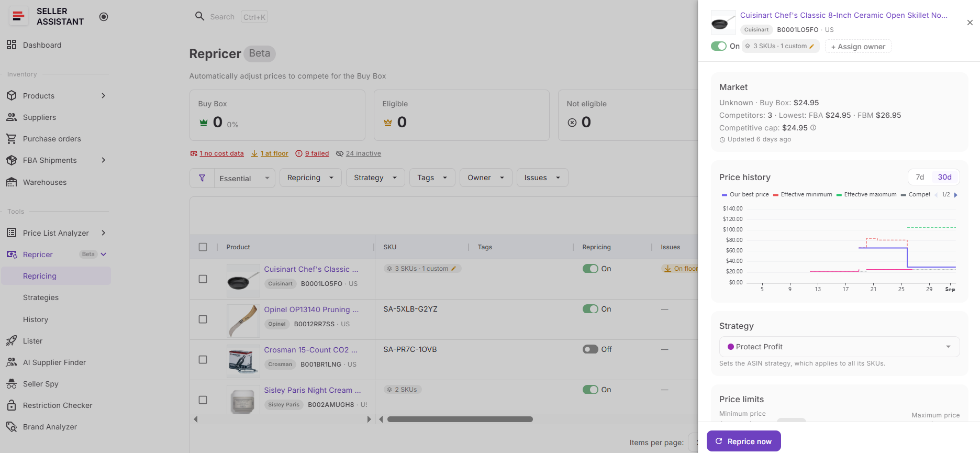Screen dimensions: 980x453
Task: Click the filter funnel icon
Action: tap(202, 178)
